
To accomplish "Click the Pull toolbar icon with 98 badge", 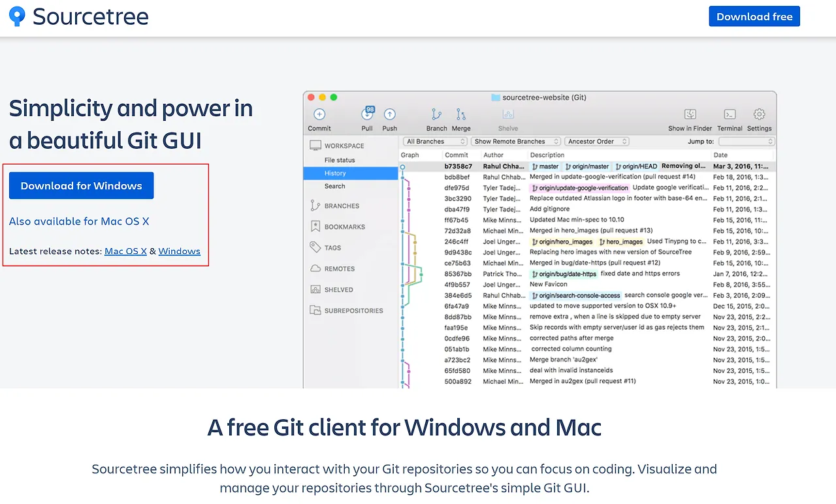I will (368, 114).
